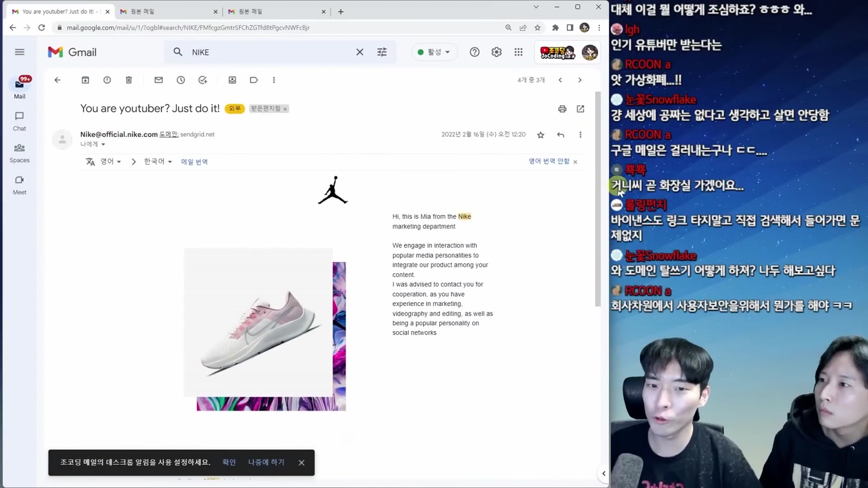Star the Nike email
This screenshot has width=868, height=488.
click(541, 135)
